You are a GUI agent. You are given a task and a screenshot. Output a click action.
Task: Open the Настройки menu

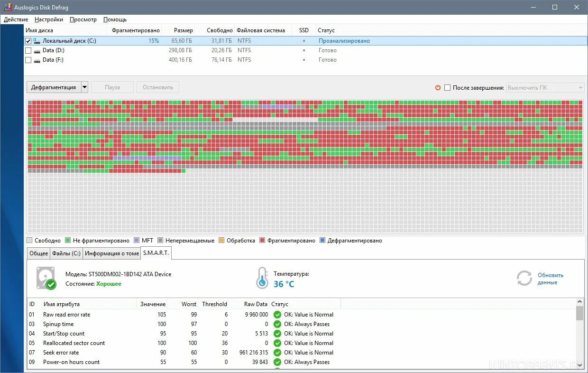click(49, 19)
